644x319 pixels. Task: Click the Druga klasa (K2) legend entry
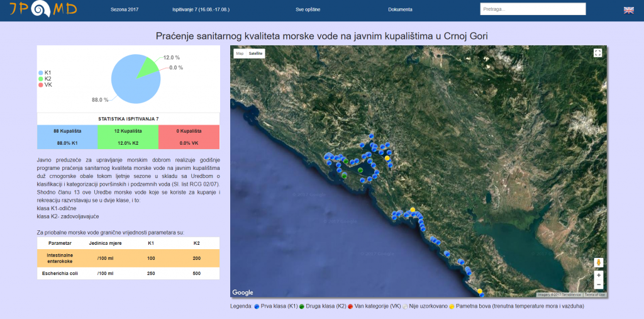(323, 306)
